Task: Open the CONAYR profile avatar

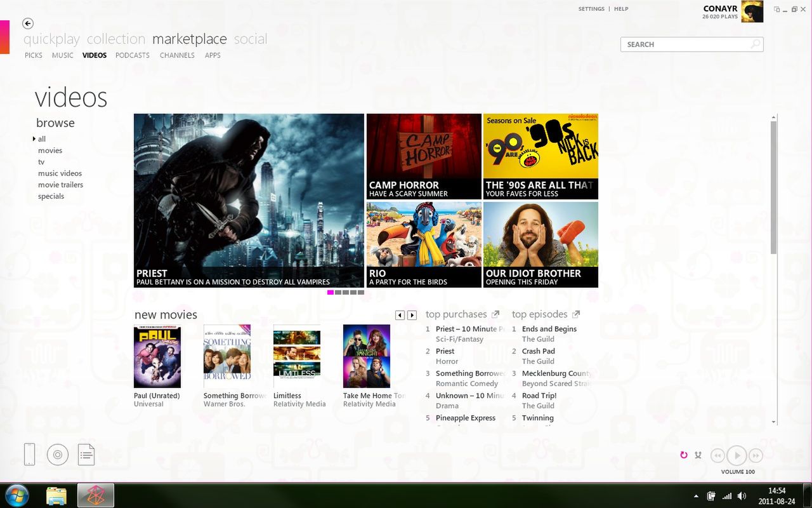Action: coord(752,11)
